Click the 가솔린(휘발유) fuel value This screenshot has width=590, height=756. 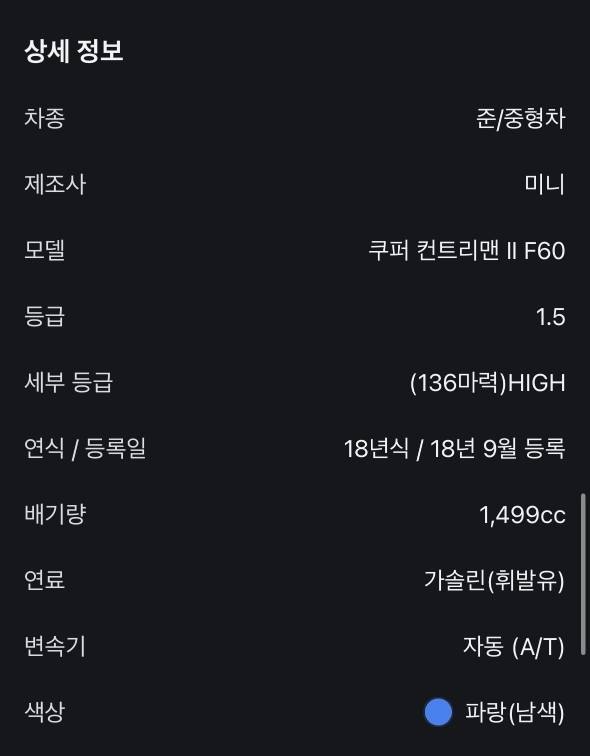(x=494, y=580)
